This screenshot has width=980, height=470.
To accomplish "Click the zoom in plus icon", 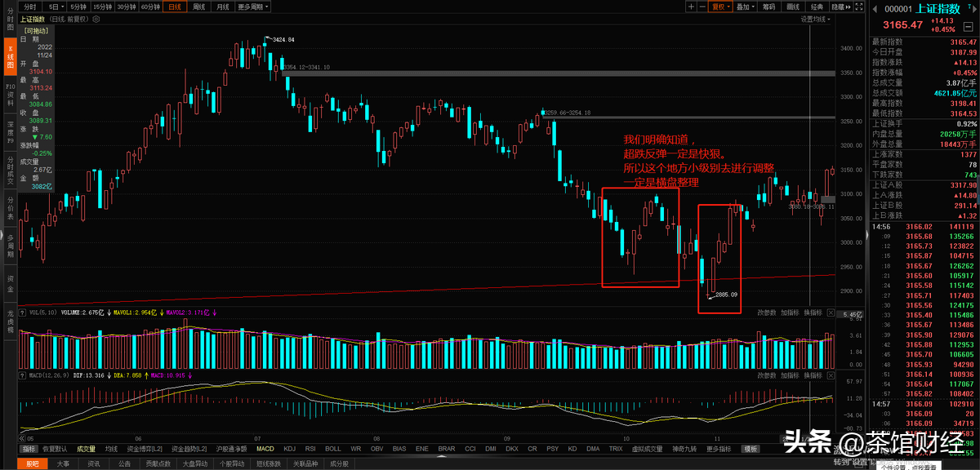I will (x=691, y=7).
